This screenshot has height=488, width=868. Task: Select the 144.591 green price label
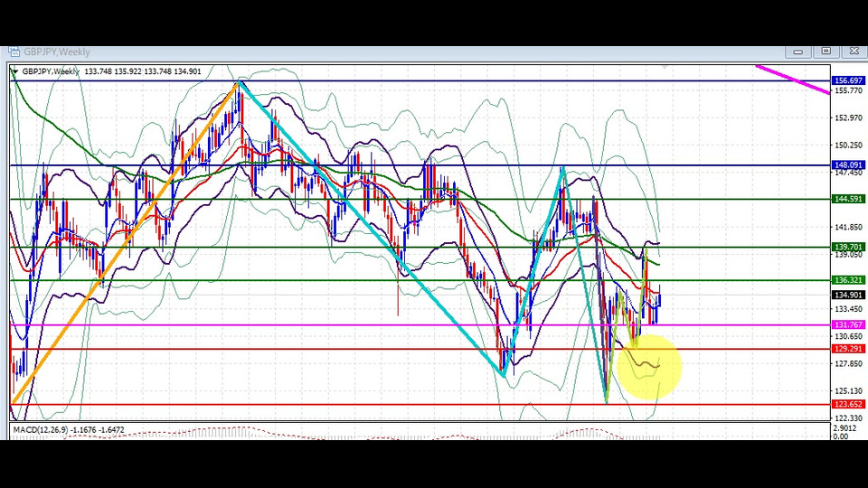point(848,199)
